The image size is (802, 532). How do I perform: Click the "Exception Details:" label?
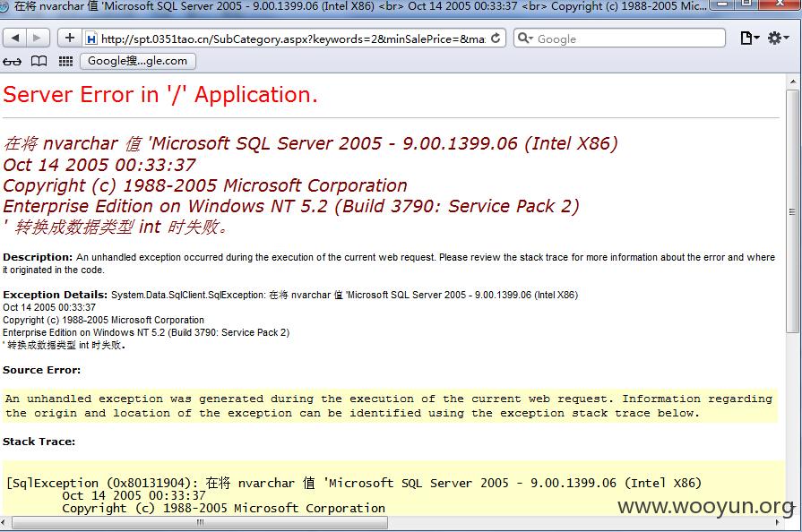click(55, 295)
